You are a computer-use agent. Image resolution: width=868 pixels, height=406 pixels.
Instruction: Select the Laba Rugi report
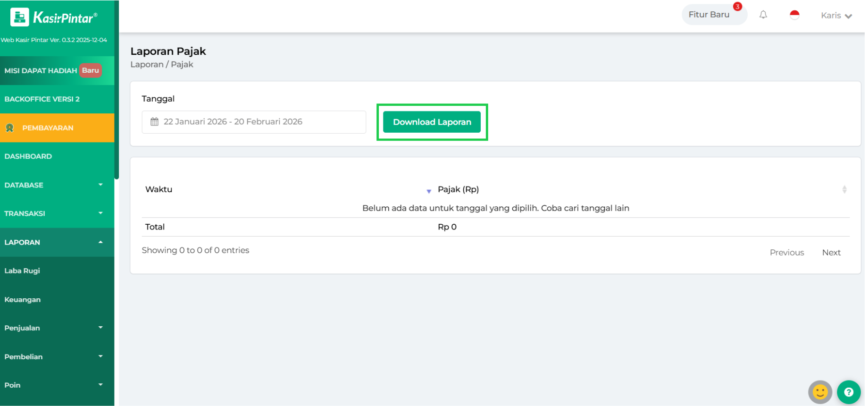coord(22,271)
